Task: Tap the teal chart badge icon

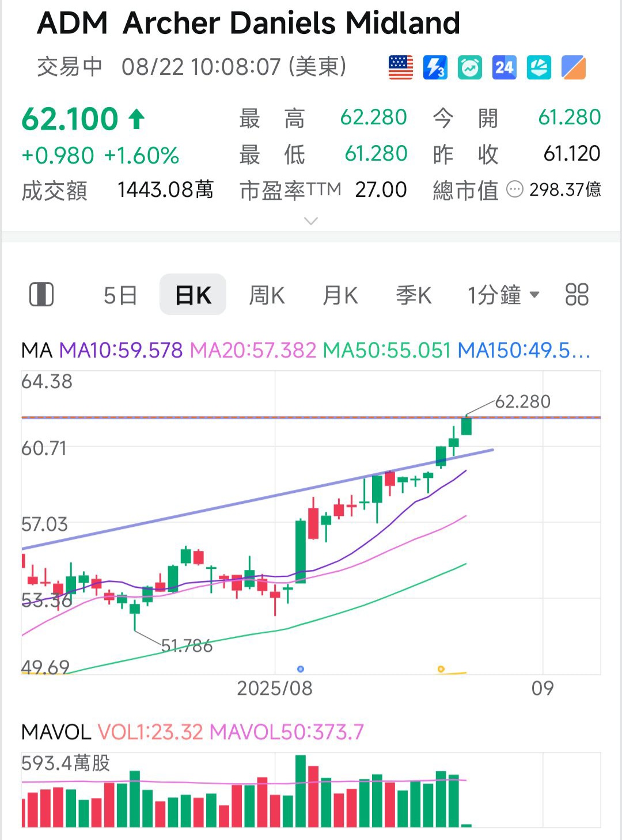Action: (539, 67)
